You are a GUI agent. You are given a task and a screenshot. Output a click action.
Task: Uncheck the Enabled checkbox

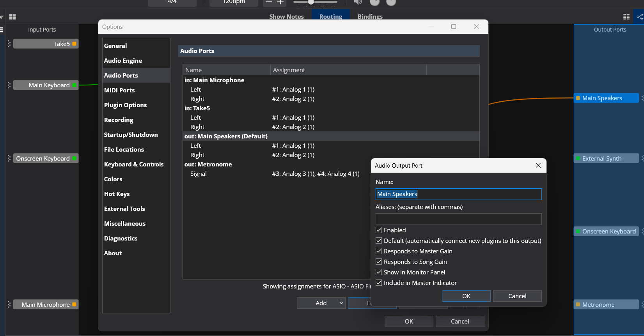coord(379,230)
